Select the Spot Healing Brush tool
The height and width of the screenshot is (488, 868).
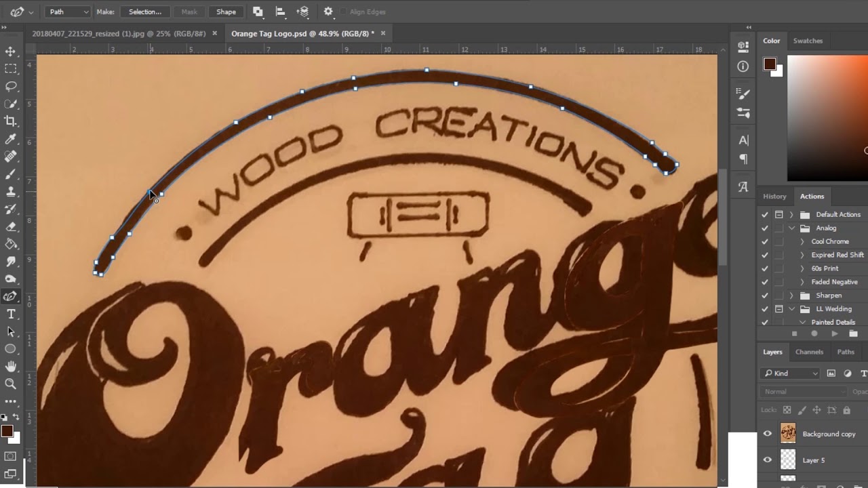point(10,157)
